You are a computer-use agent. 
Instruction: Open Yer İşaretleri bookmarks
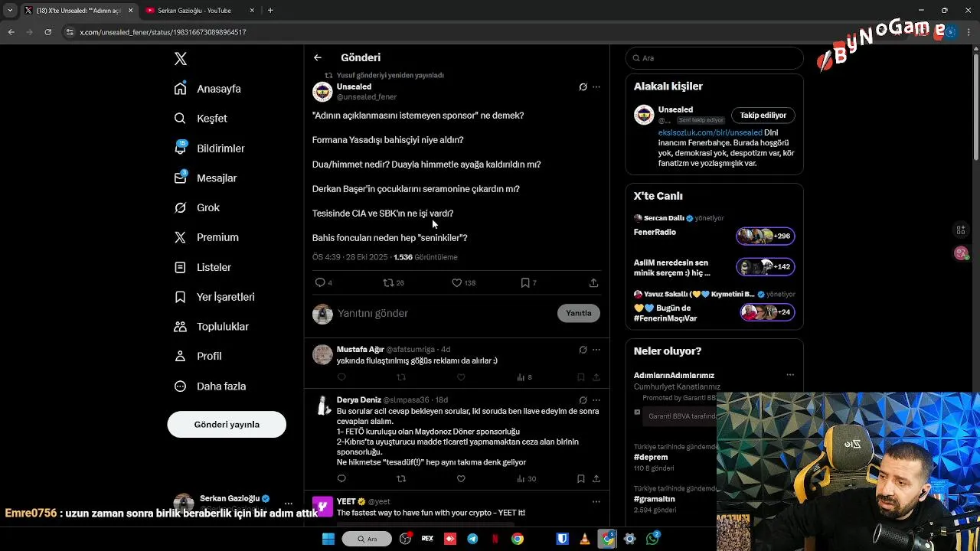pyautogui.click(x=214, y=297)
